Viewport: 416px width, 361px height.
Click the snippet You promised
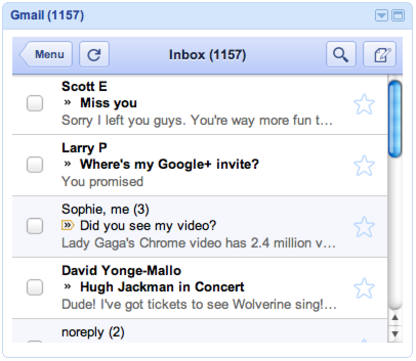coord(103,182)
